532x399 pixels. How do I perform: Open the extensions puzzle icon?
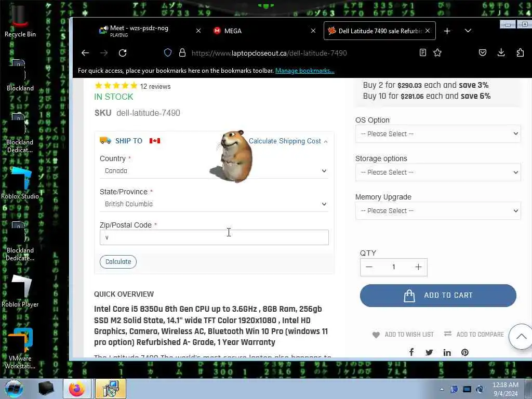(x=520, y=52)
